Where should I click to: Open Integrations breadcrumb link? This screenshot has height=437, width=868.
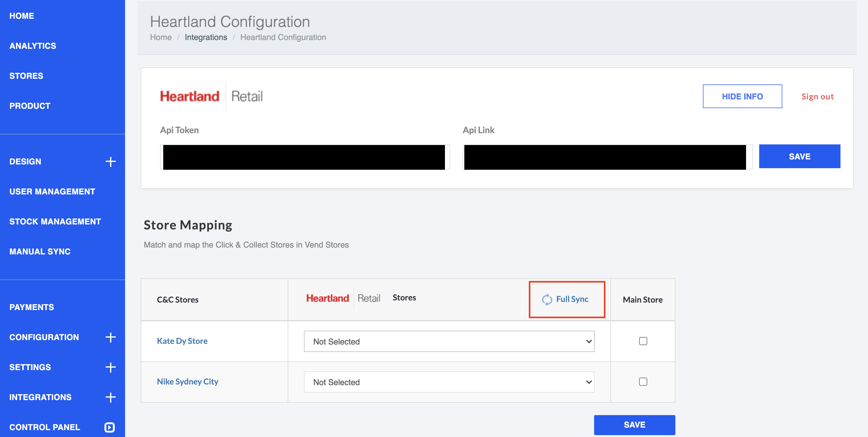[x=205, y=38]
